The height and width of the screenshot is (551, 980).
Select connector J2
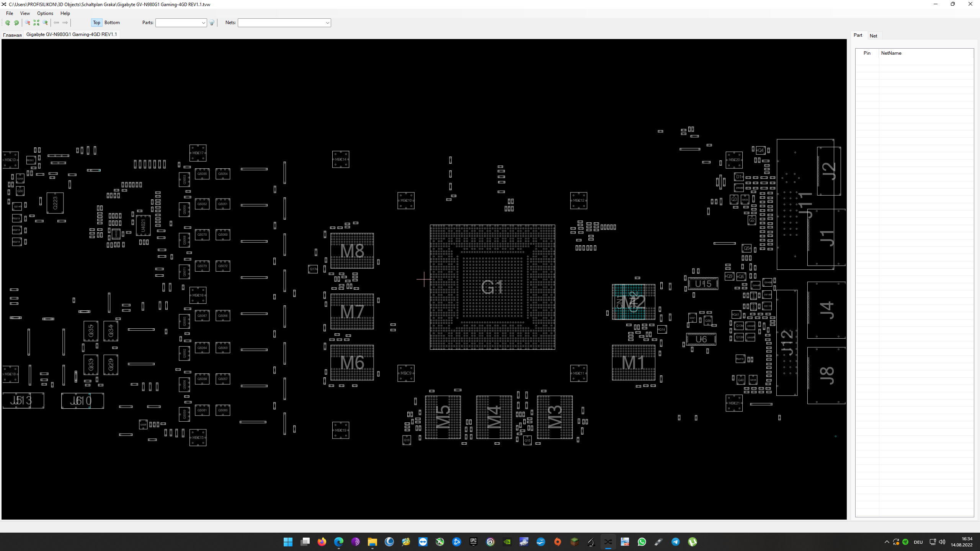coord(829,171)
